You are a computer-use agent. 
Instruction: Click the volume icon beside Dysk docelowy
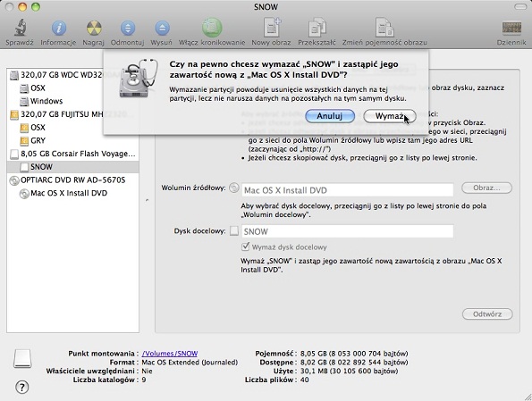(234, 231)
